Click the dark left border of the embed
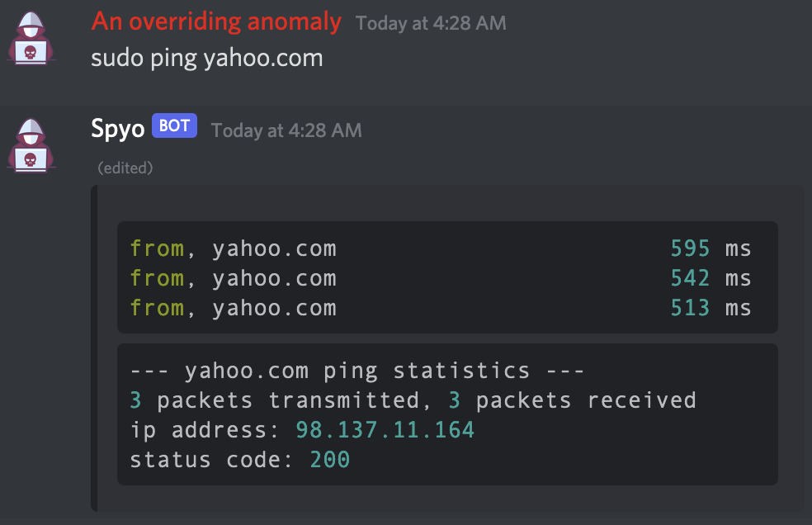Screen dimensions: 812x525 coord(94,347)
